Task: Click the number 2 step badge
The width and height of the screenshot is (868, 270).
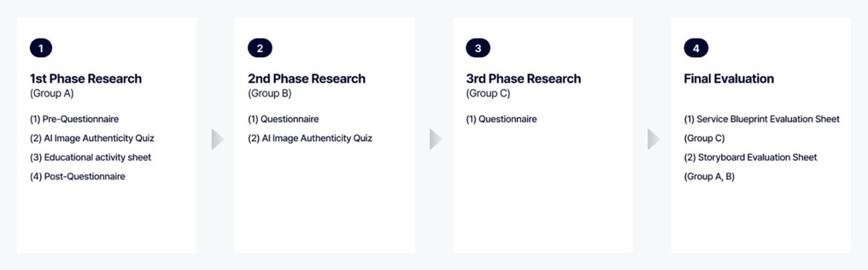Action: (259, 48)
